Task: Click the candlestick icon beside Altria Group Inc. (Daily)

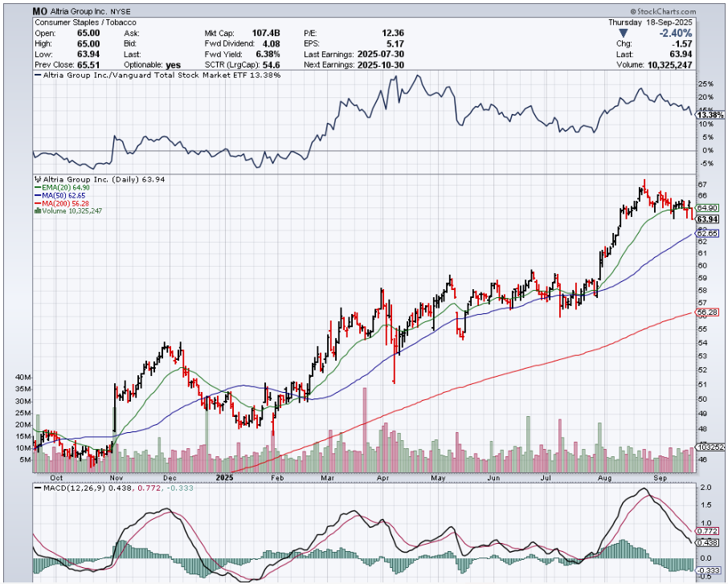Action: 38,180
